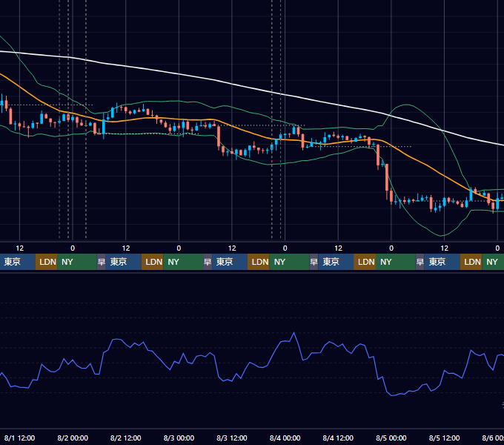Click the 早 block preceding 8/5 12:00 東京
Viewport: 504px width, 445px height.
pos(420,262)
